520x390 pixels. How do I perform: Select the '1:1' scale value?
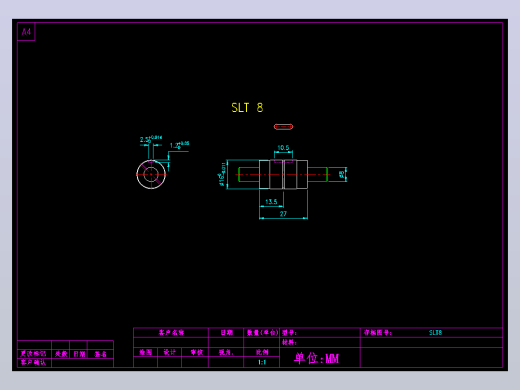[262, 362]
